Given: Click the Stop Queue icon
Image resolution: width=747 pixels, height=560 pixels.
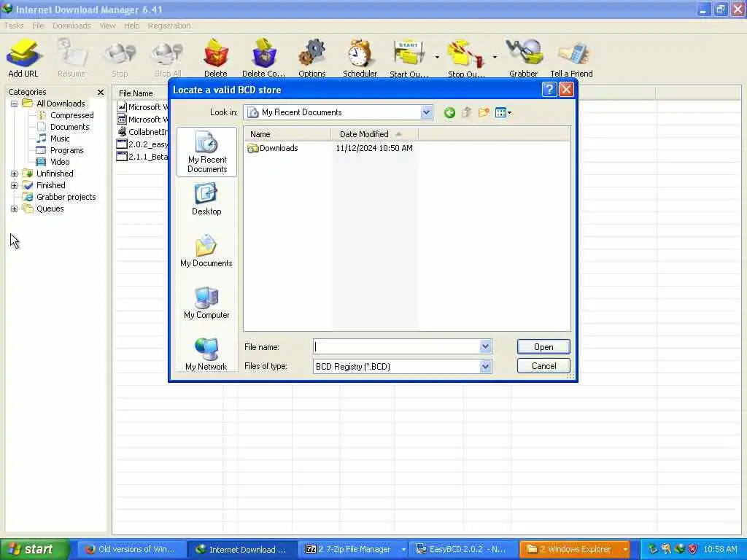Looking at the screenshot, I should pos(466,58).
